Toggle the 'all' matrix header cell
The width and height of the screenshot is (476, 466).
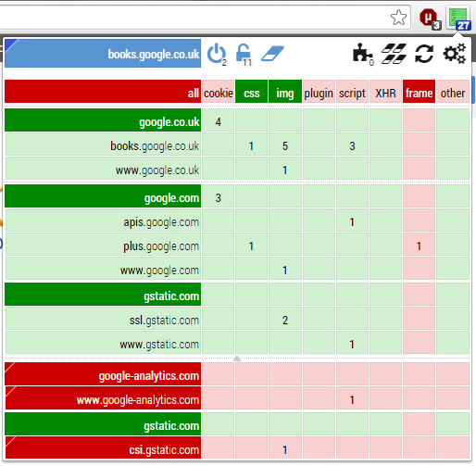coord(103,92)
